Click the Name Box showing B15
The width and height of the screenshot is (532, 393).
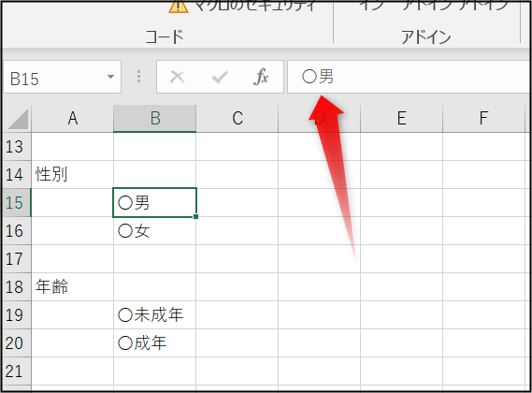coord(62,77)
